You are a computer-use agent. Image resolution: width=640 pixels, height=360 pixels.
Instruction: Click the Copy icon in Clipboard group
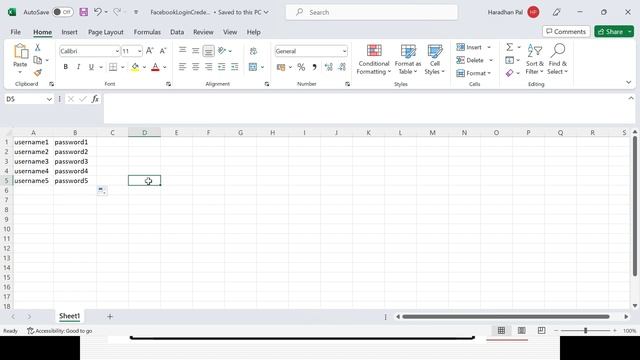[38, 60]
